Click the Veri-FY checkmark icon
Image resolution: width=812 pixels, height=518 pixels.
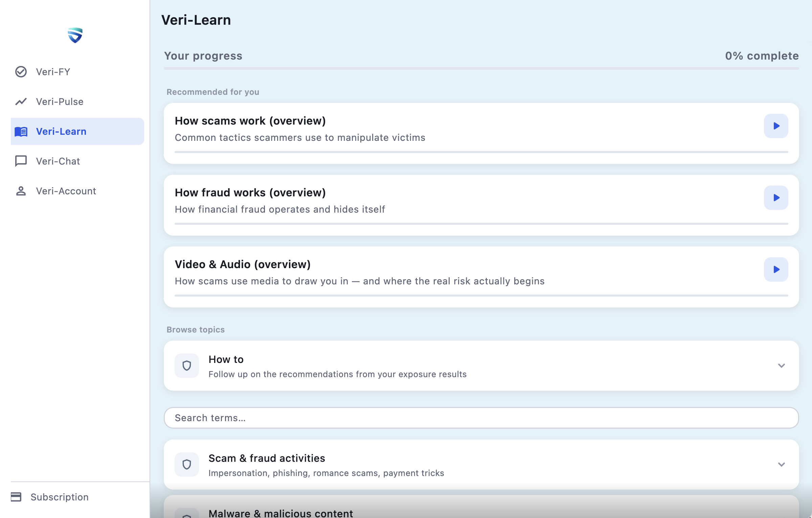click(x=21, y=72)
